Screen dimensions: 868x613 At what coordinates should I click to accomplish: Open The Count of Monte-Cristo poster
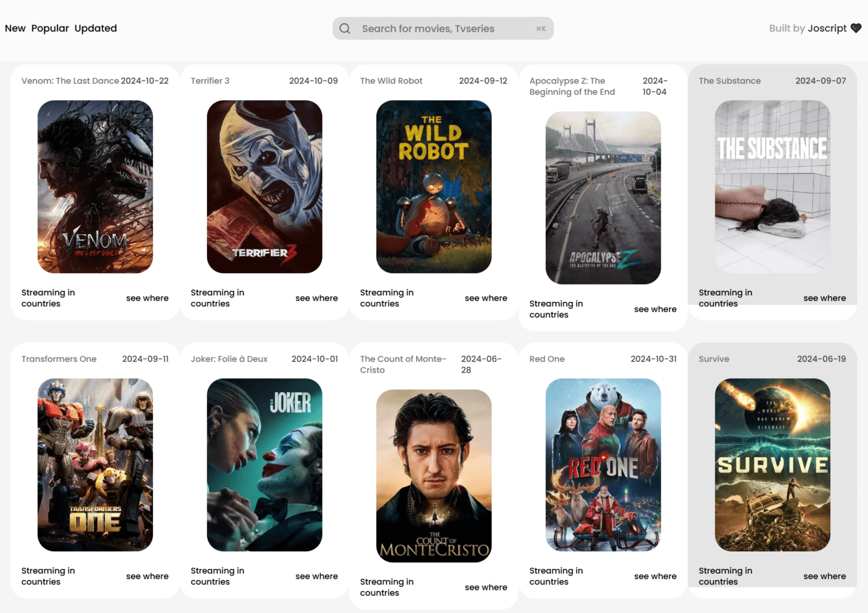(x=434, y=476)
